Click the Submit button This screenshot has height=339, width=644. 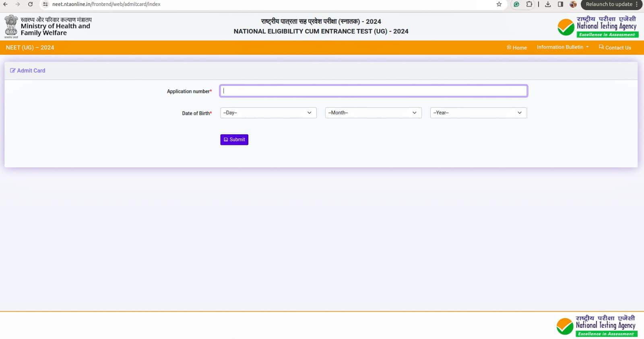[234, 140]
